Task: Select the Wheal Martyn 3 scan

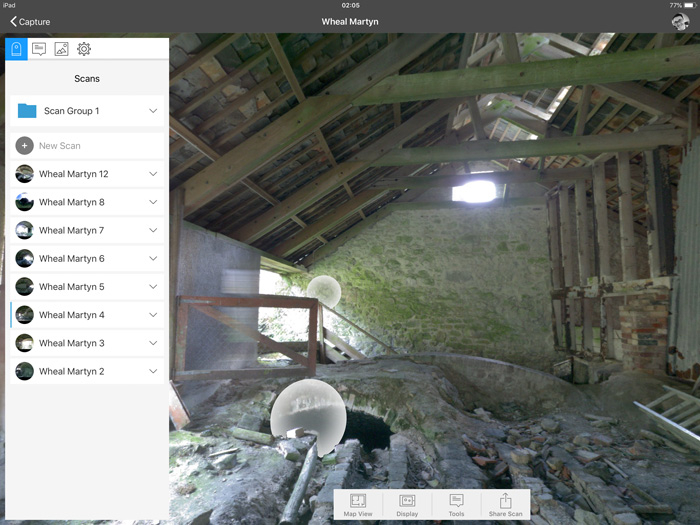Action: [x=71, y=343]
